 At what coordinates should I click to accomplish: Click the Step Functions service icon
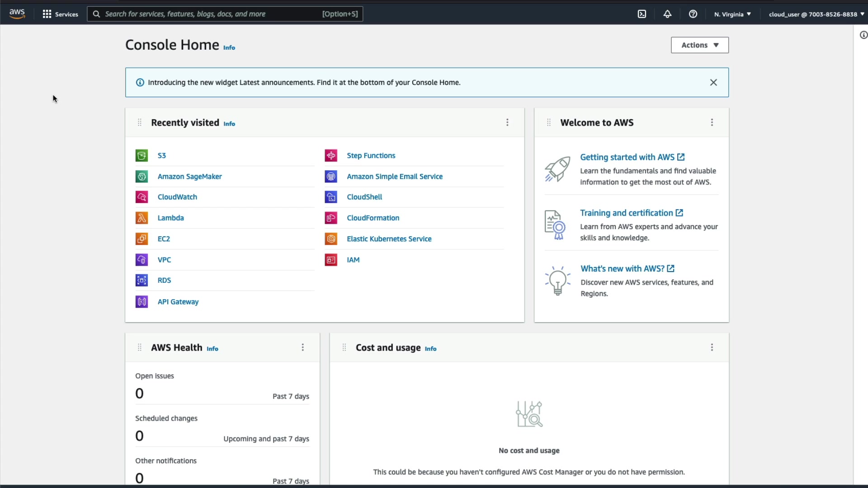331,155
